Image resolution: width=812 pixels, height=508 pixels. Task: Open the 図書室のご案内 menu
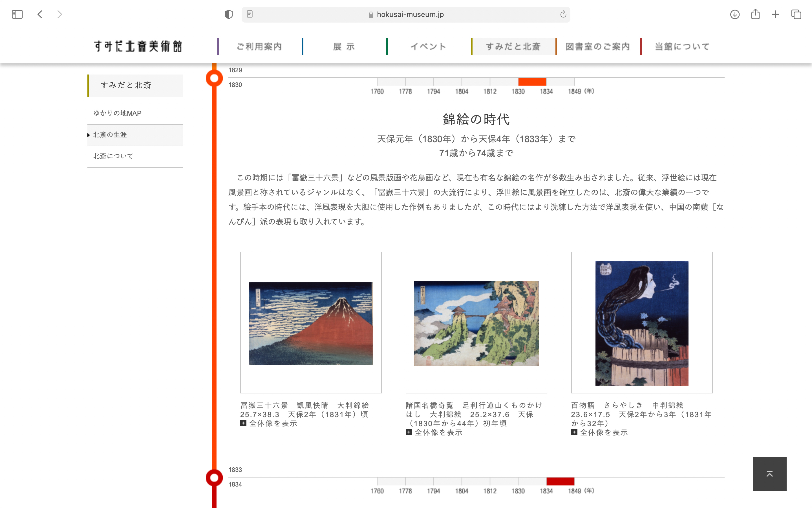click(598, 46)
